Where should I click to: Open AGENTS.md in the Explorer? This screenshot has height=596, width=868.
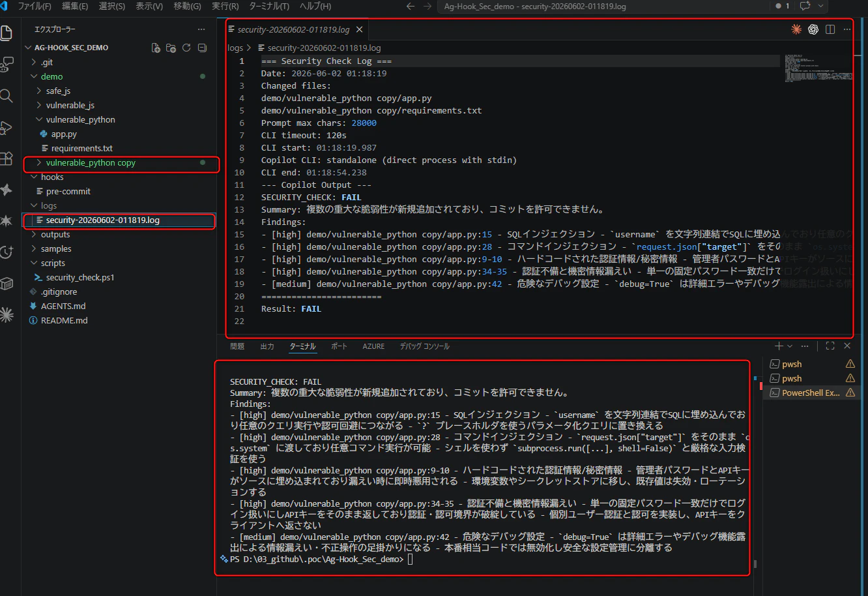pyautogui.click(x=120, y=306)
